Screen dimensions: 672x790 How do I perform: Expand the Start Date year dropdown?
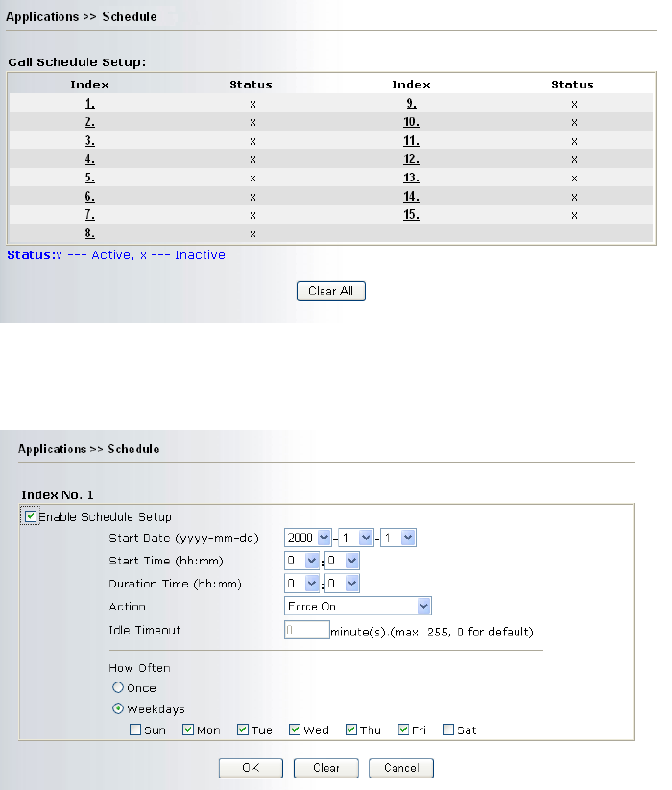tap(308, 538)
